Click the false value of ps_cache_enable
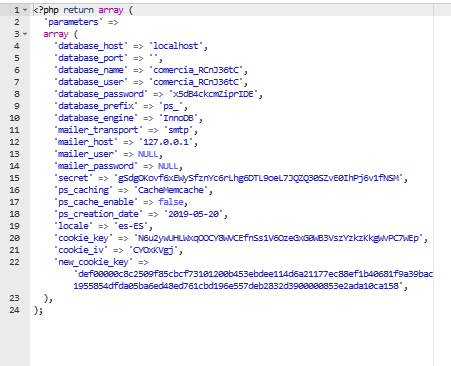Screen dimensions: 451x366 point(171,202)
